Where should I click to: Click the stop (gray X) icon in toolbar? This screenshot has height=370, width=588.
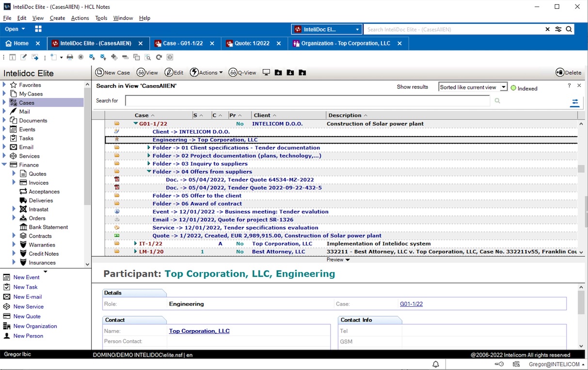click(x=81, y=57)
